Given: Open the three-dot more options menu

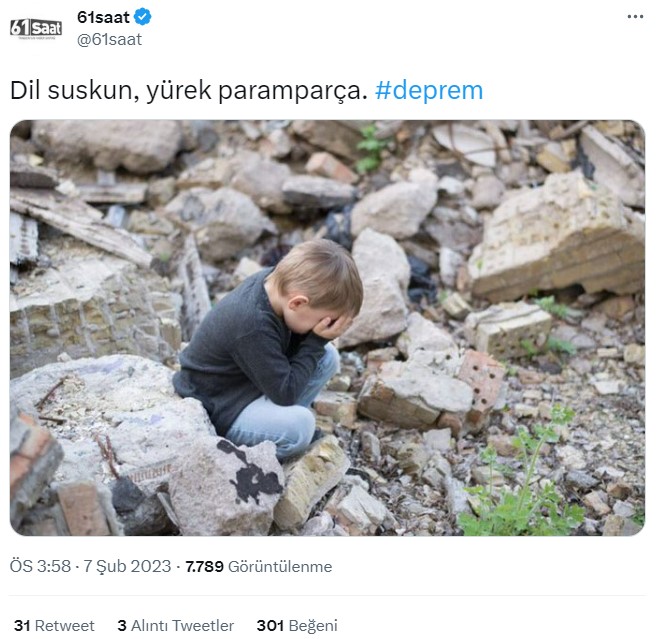Looking at the screenshot, I should pyautogui.click(x=635, y=17).
